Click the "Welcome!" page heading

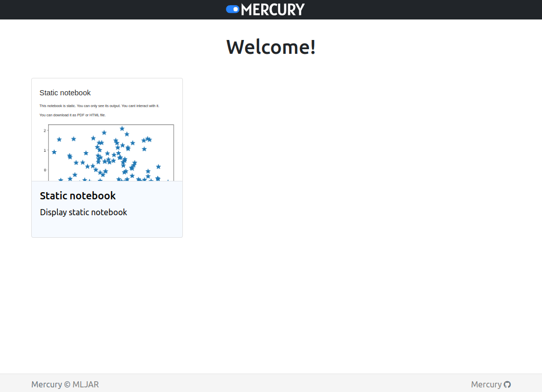pos(271,47)
